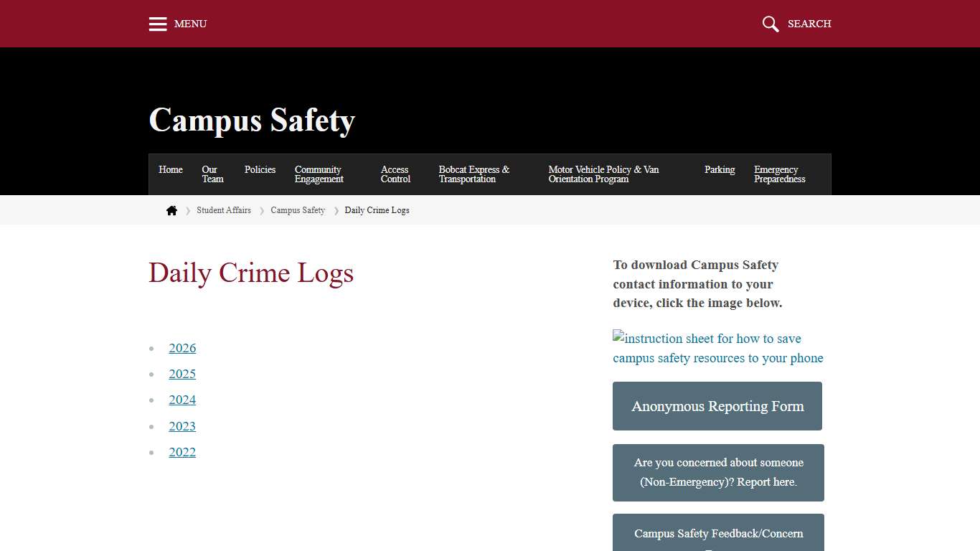Click the magnifying glass search icon
Screen dimensions: 980x551
pyautogui.click(x=770, y=24)
